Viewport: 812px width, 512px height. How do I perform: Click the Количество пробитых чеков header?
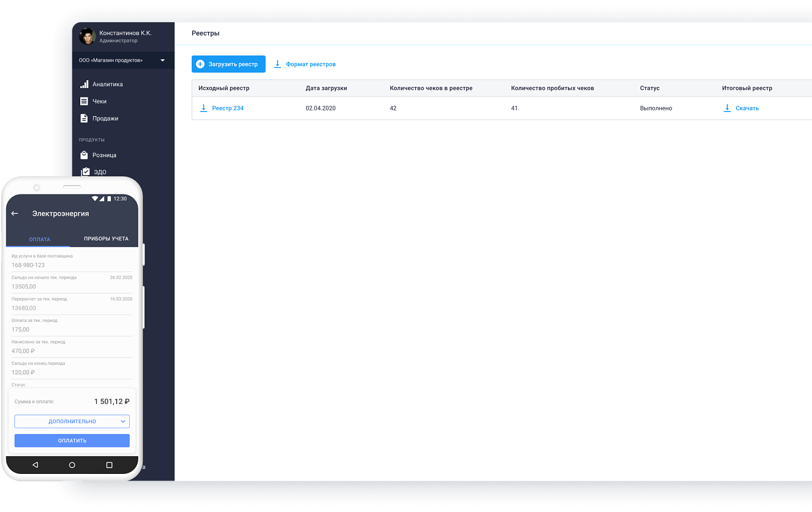coord(553,88)
